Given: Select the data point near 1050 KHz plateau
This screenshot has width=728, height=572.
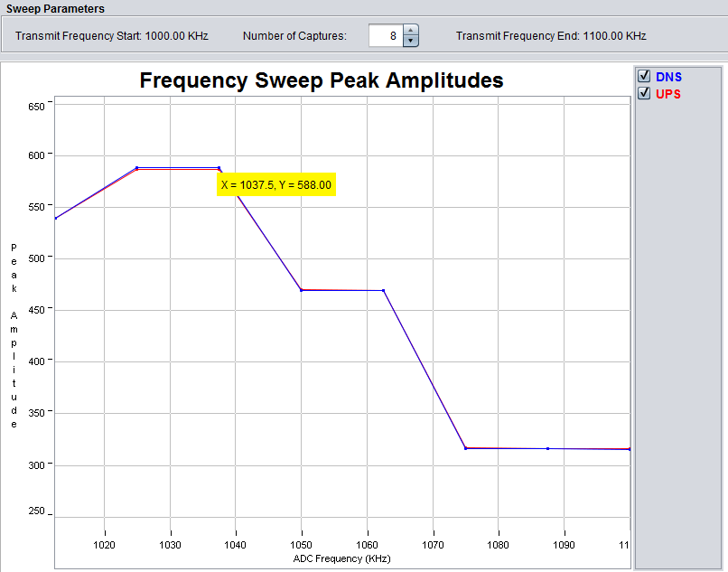Looking at the screenshot, I should point(303,290).
